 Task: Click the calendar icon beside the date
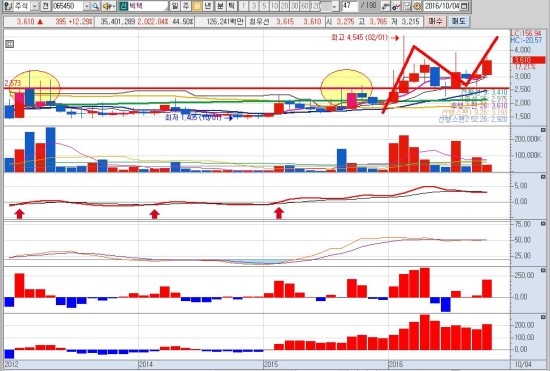(x=464, y=6)
